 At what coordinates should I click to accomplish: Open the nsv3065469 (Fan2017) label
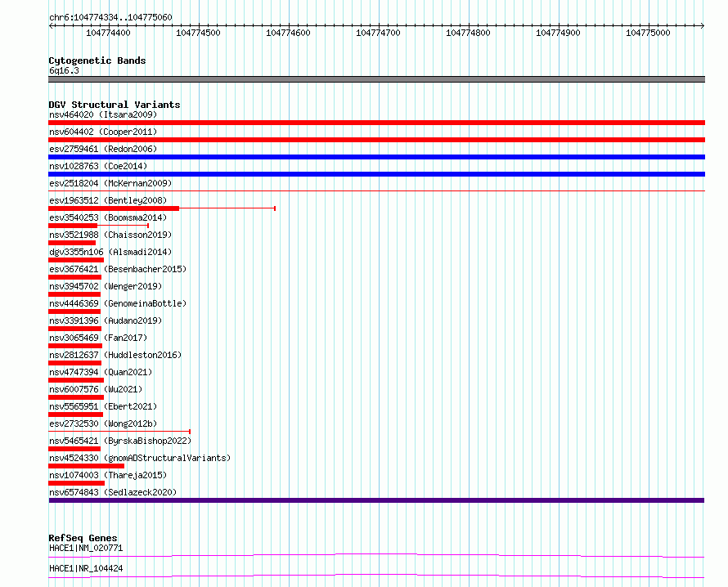coord(98,338)
